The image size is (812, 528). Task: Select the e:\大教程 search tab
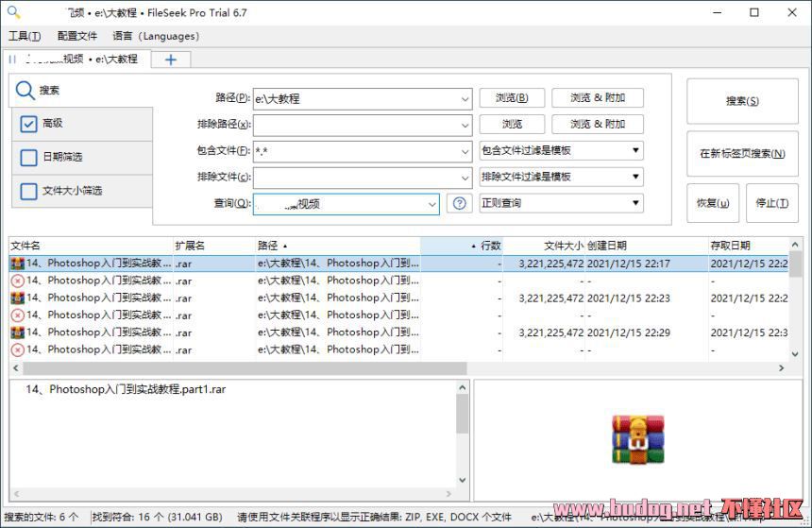(x=77, y=60)
